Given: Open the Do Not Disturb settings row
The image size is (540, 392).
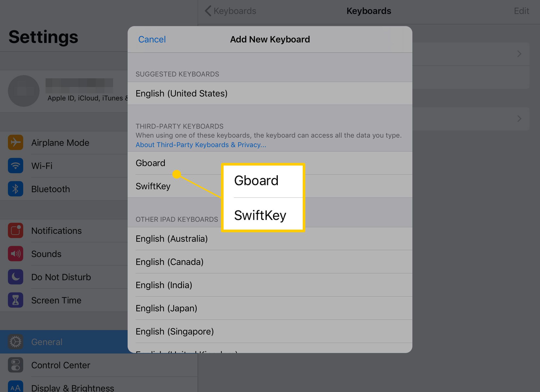Looking at the screenshot, I should (64, 277).
